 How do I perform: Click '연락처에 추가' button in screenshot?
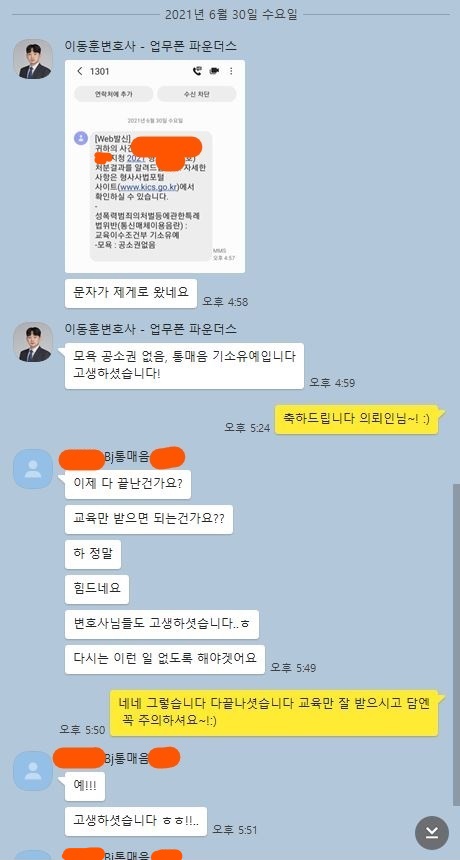(114, 94)
